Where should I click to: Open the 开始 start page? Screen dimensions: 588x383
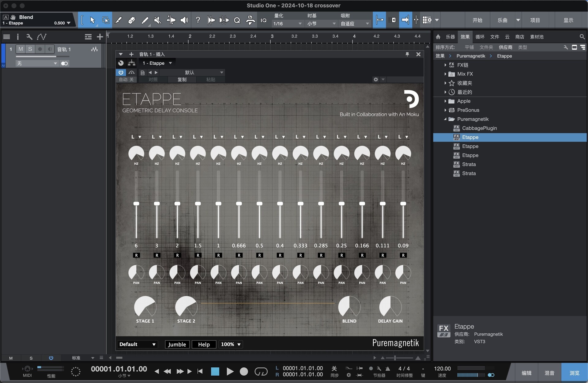point(477,20)
